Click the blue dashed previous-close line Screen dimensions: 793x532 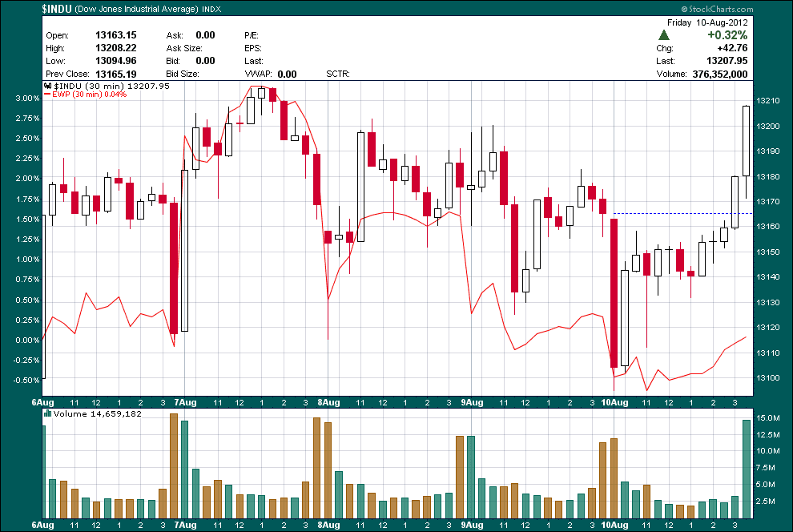(x=682, y=213)
